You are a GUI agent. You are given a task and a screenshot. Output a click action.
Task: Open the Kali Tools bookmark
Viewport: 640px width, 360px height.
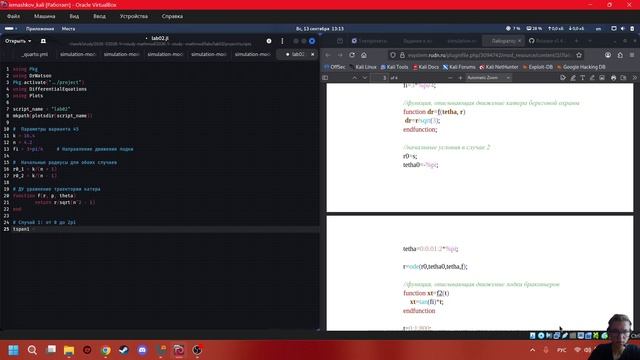[x=394, y=67]
